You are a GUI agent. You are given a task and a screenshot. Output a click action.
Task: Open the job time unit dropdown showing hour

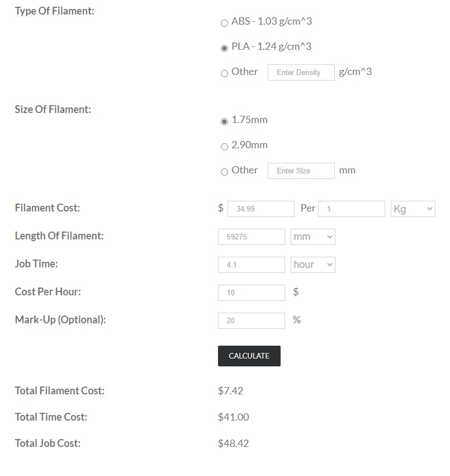click(x=312, y=265)
